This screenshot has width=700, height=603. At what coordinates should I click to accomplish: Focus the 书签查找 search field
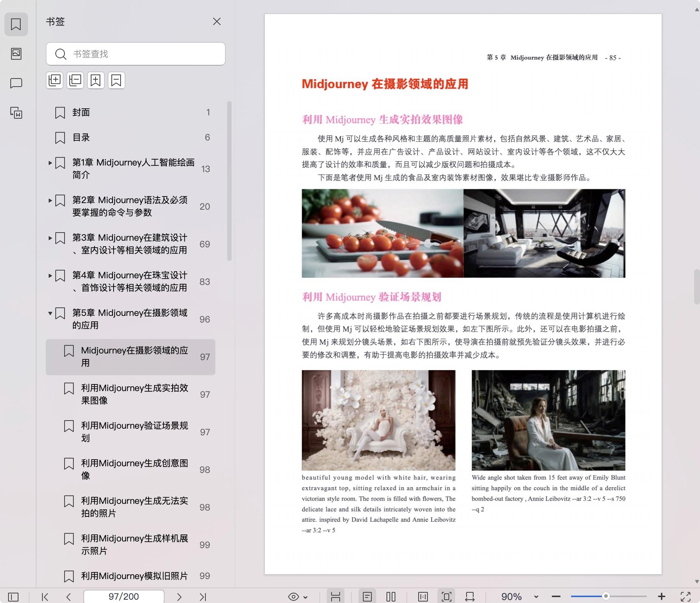tap(136, 54)
